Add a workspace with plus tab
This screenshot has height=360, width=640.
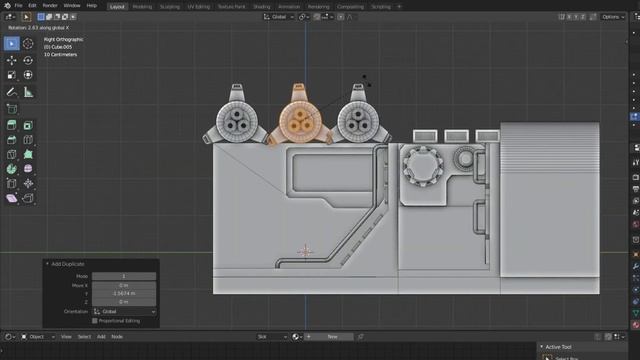pos(399,7)
